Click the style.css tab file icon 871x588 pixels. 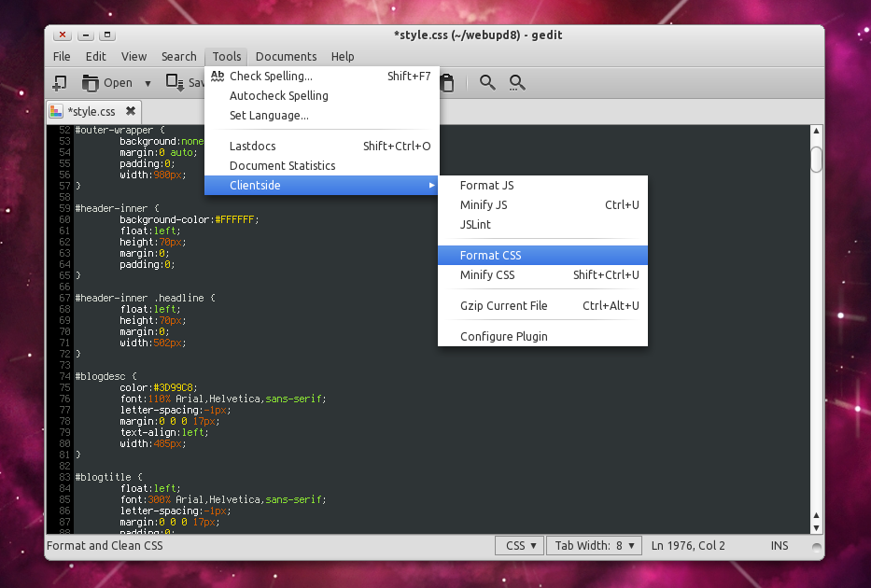pyautogui.click(x=57, y=112)
